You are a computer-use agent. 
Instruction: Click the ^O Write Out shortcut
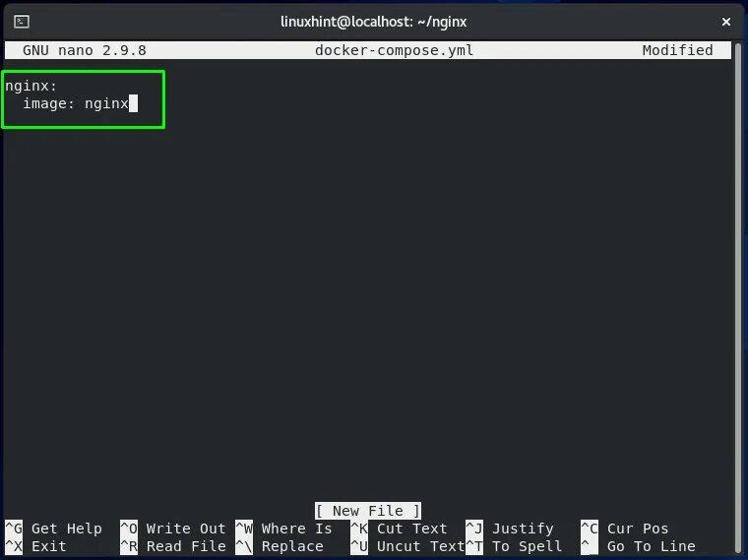pyautogui.click(x=172, y=529)
